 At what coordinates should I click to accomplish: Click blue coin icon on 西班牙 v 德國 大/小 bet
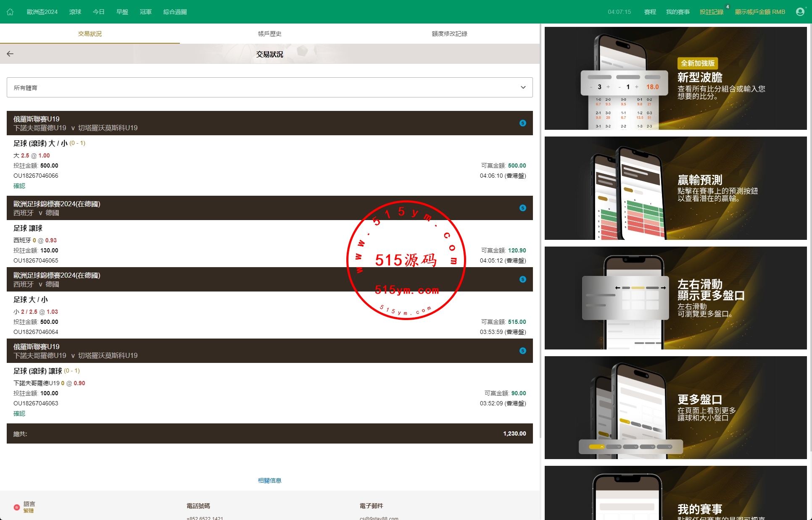click(x=522, y=279)
